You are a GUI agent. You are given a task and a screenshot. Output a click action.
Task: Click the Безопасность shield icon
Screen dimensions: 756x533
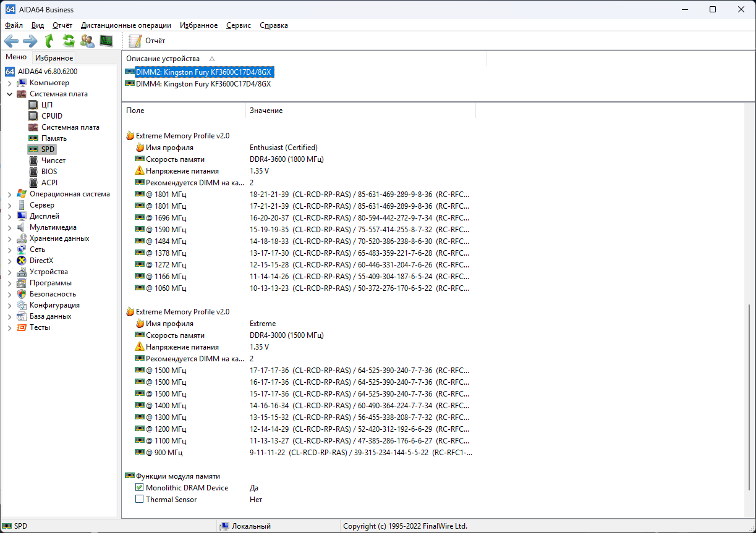click(22, 294)
